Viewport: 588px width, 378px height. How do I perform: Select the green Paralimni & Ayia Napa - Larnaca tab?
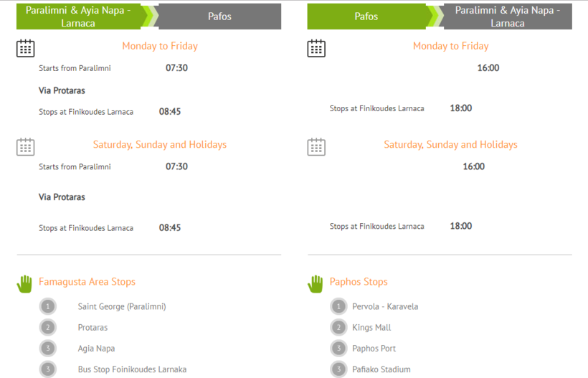click(79, 16)
